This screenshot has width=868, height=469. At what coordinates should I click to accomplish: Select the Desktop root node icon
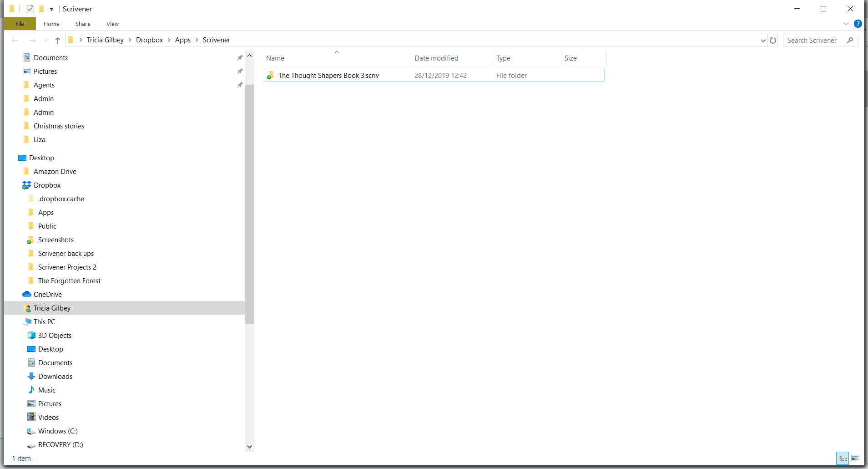tap(22, 158)
